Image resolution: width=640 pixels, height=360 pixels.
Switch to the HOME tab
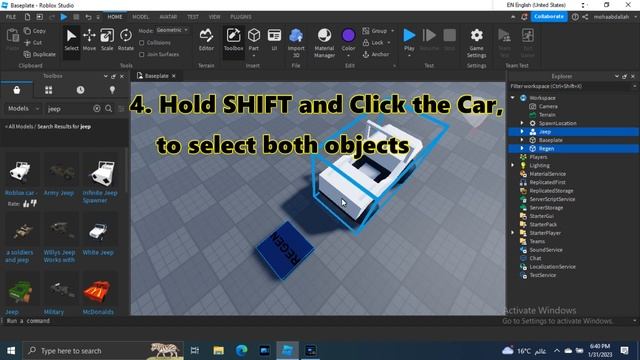[x=115, y=17]
